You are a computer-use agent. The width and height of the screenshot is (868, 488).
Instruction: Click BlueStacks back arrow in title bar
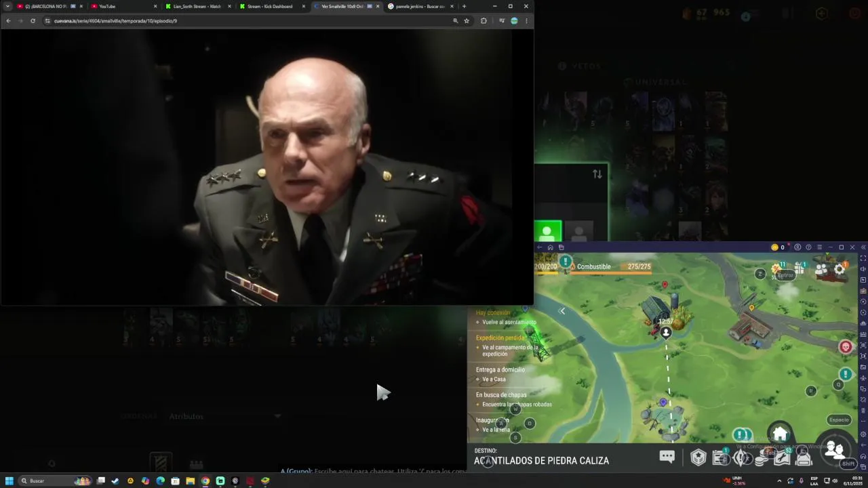540,247
